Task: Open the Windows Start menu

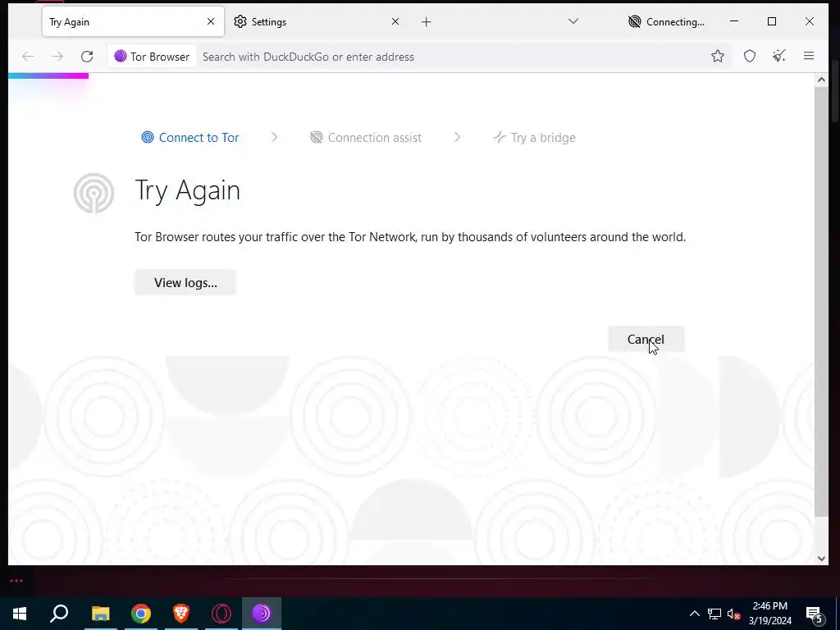Action: [20, 614]
